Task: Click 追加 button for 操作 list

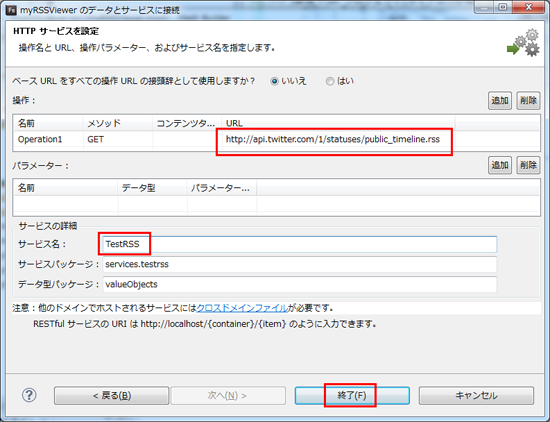Action: [500, 101]
